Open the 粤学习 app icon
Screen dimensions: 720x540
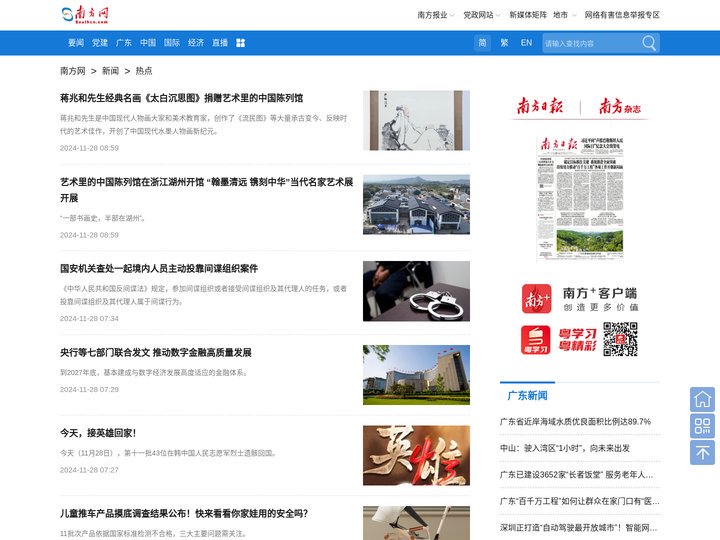(x=535, y=340)
